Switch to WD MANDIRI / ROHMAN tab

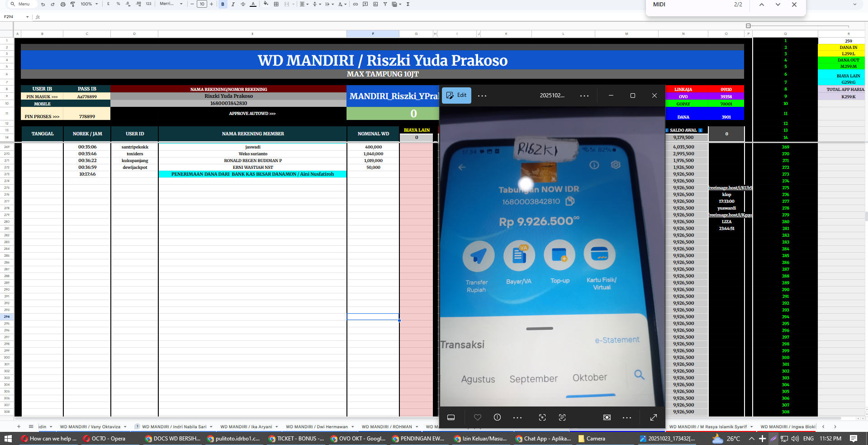(x=387, y=426)
